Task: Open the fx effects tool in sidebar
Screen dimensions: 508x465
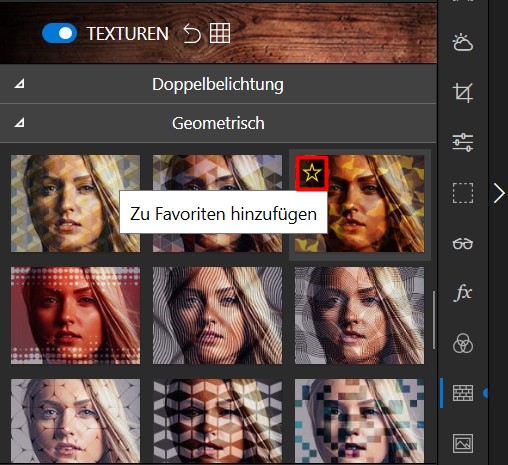Action: pyautogui.click(x=463, y=293)
